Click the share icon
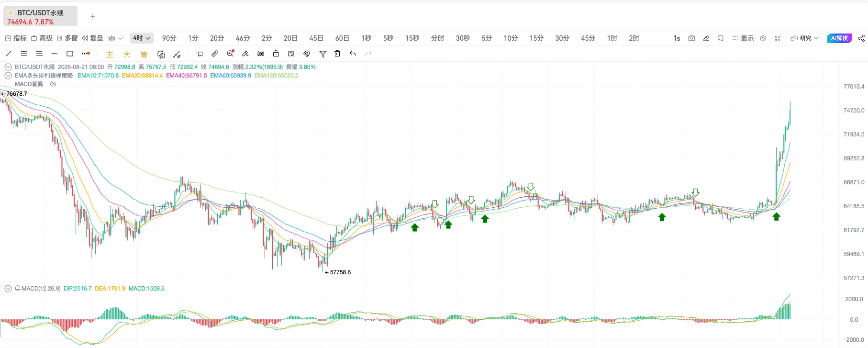This screenshot has height=348, width=868. click(861, 38)
